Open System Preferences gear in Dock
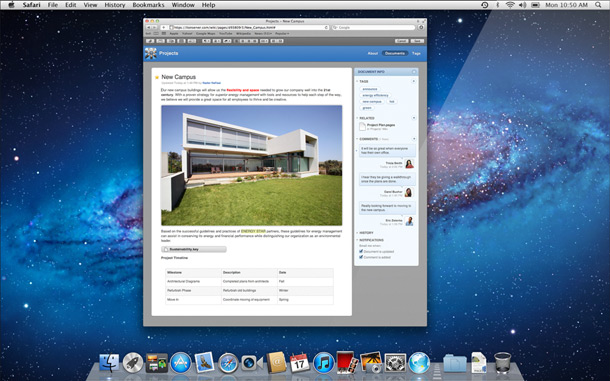The width and height of the screenshot is (610, 381). click(x=395, y=363)
